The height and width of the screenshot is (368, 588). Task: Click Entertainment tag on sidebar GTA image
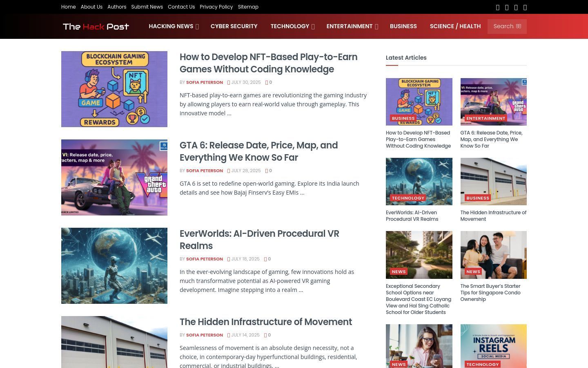tap(486, 118)
